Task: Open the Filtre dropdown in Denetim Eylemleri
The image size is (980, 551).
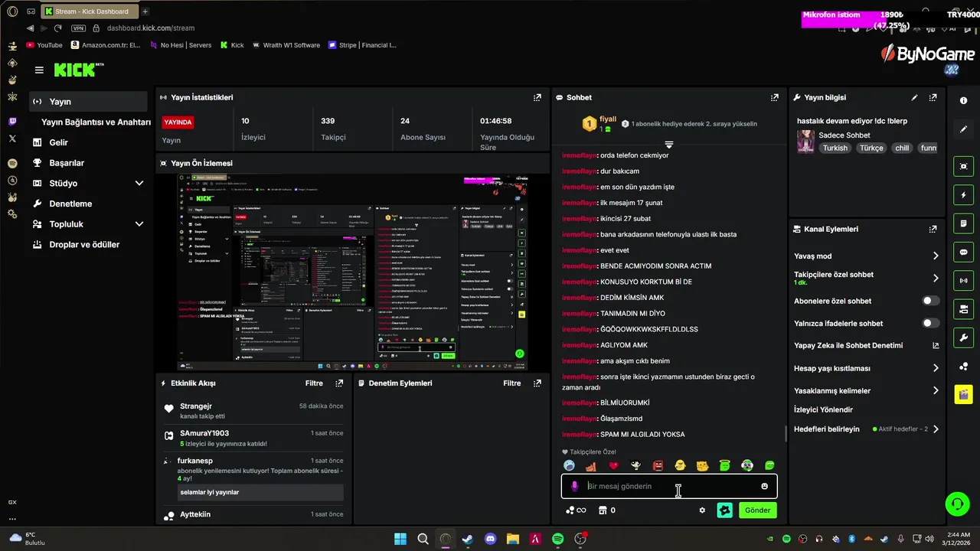Action: (512, 383)
